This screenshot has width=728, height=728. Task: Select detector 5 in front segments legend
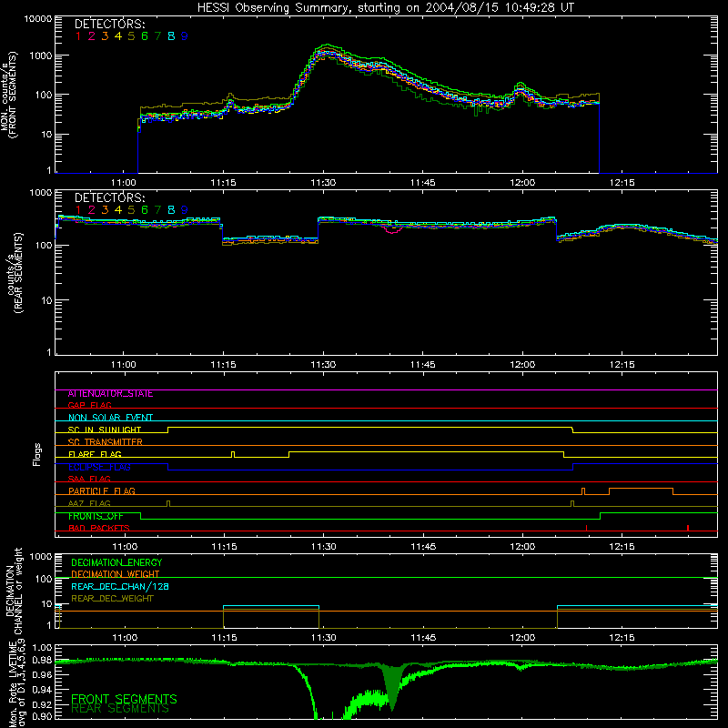pos(131,36)
